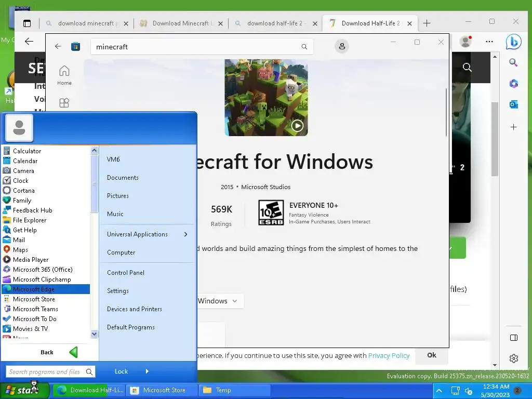Viewport: 532px width, 399px height.
Task: Focus 'Search programs and files' box
Action: pos(50,372)
